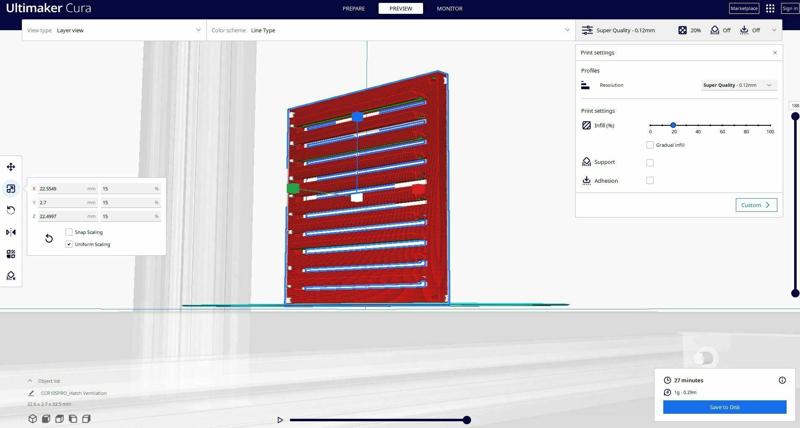The height and width of the screenshot is (428, 800).
Task: Adjust the Infill percentage slider handle
Action: [673, 125]
